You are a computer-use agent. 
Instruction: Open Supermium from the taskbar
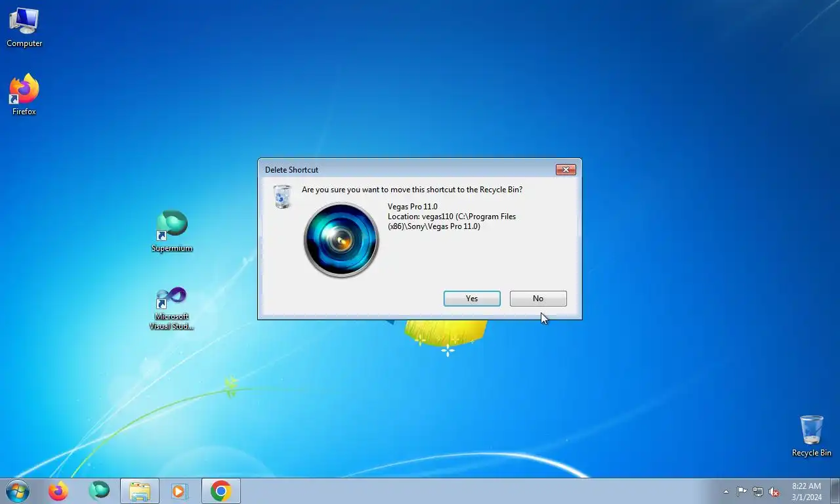tap(99, 491)
